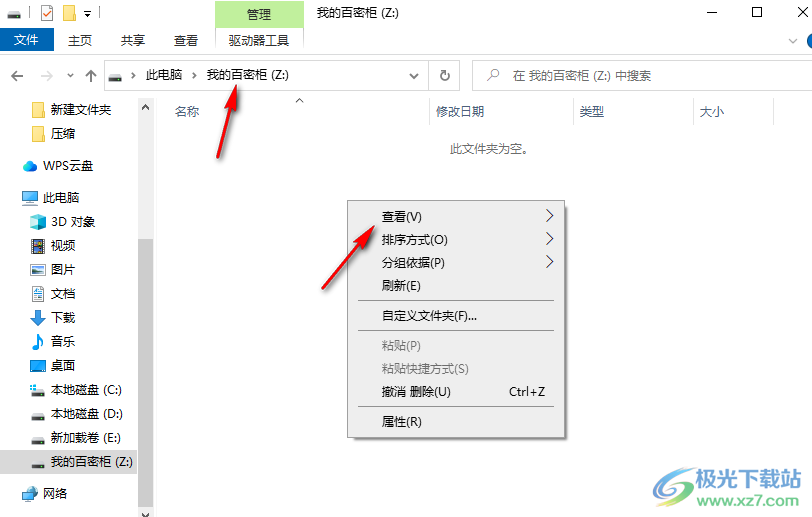Expand the chevron after 此电脑 in address bar
This screenshot has height=517, width=812.
(194, 76)
